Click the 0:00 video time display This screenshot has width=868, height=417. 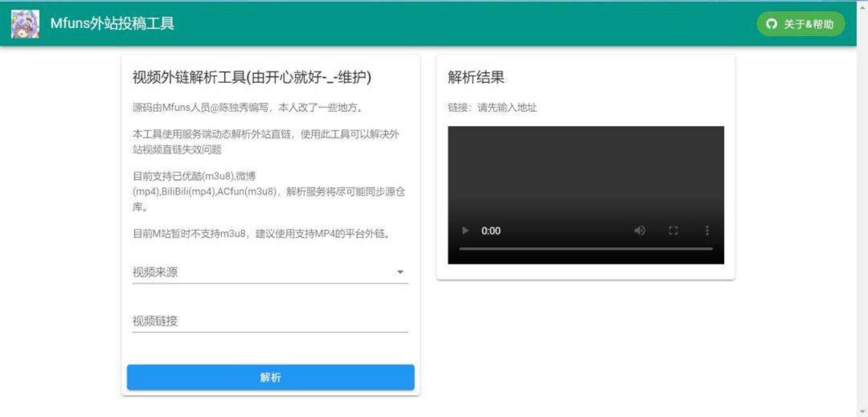(491, 231)
